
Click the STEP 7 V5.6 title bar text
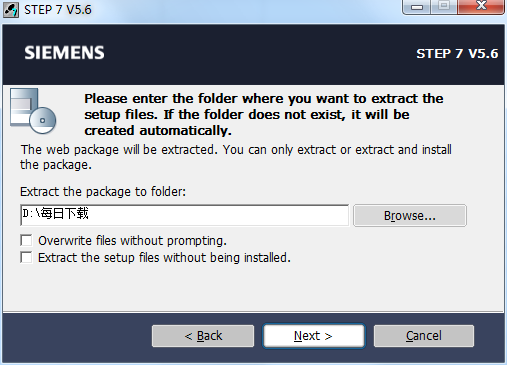[x=58, y=10]
